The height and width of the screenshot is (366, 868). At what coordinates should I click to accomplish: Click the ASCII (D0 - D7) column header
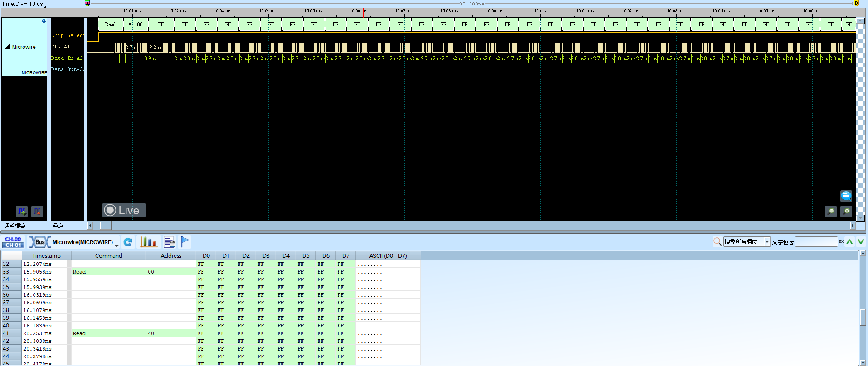pos(388,255)
